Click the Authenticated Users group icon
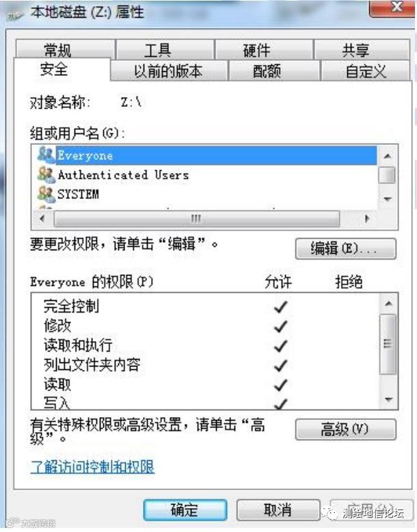The width and height of the screenshot is (417, 532). coord(46,175)
